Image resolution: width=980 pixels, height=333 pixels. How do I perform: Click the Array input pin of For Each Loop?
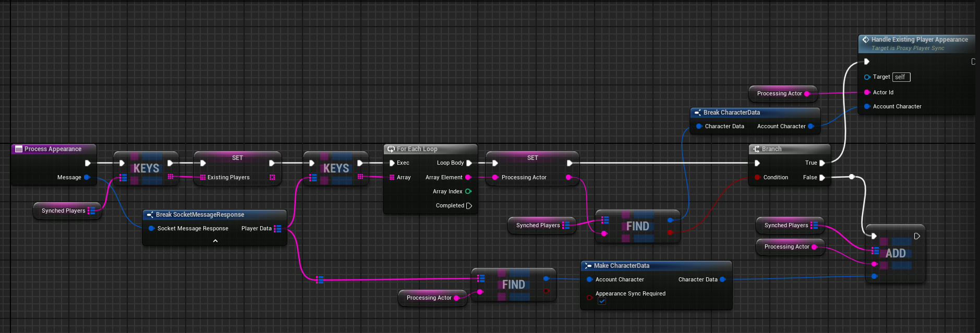tap(392, 178)
